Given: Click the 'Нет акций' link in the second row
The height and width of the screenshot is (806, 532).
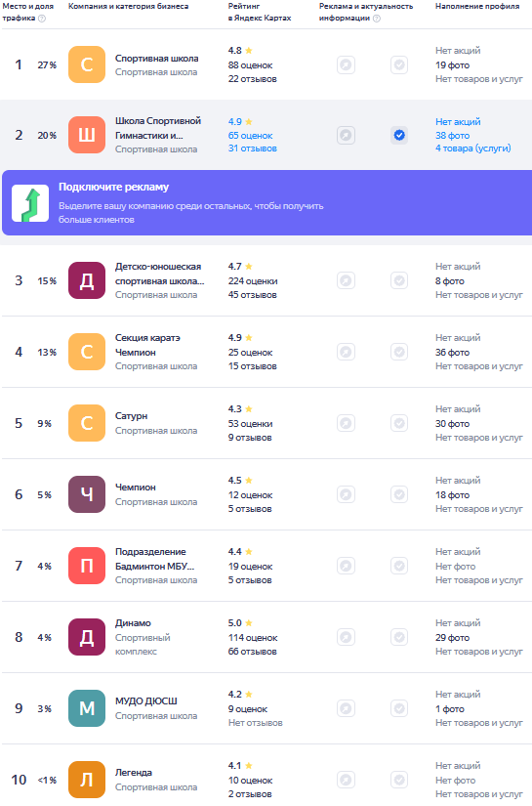Looking at the screenshot, I should click(x=458, y=122).
